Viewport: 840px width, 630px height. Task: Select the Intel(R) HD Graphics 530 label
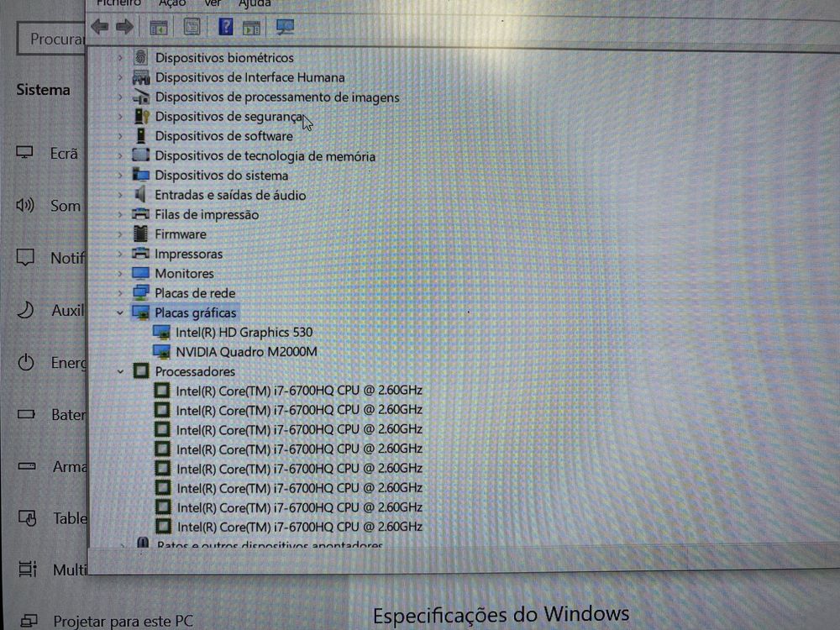(244, 332)
